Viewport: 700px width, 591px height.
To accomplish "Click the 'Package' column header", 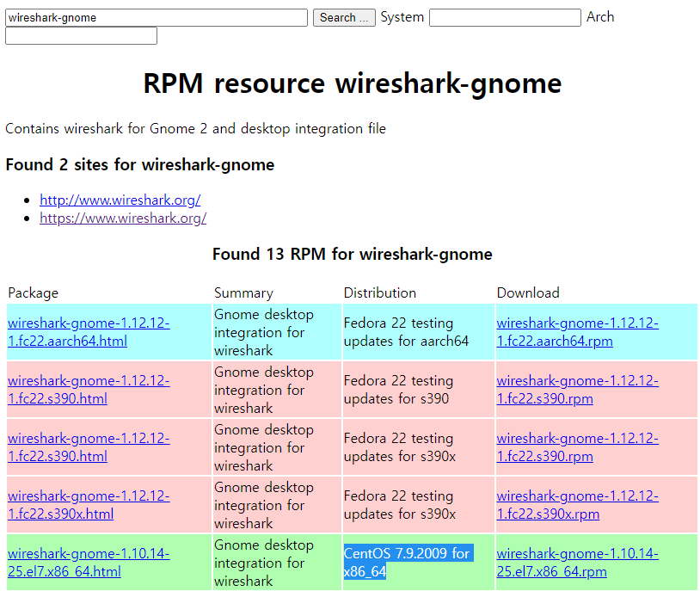I will coord(33,293).
